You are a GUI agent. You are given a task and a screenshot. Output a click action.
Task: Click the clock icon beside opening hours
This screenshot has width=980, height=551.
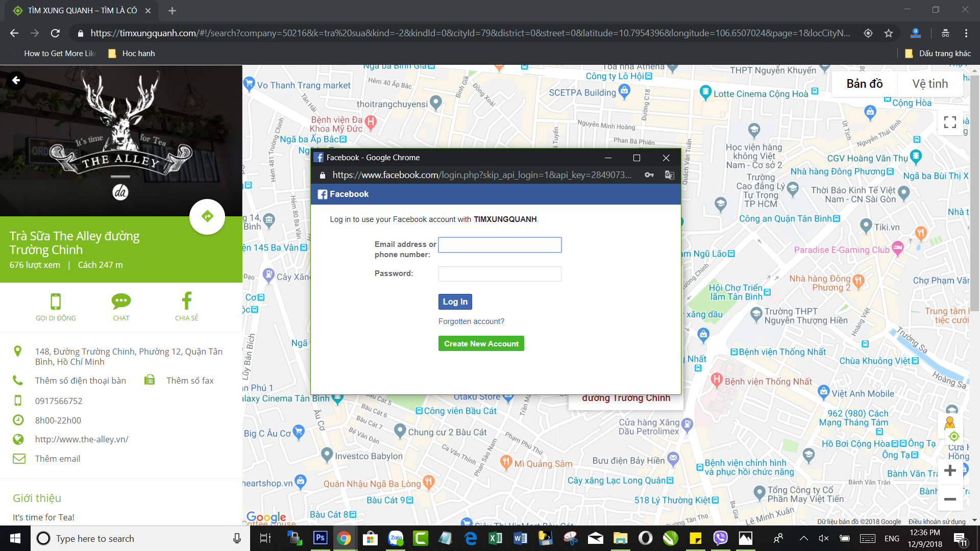click(18, 420)
